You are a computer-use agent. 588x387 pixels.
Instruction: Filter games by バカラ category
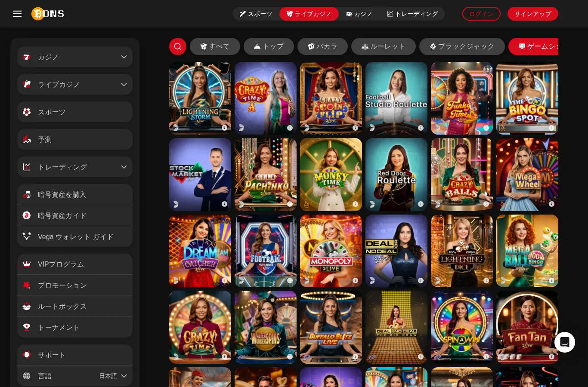tap(322, 46)
